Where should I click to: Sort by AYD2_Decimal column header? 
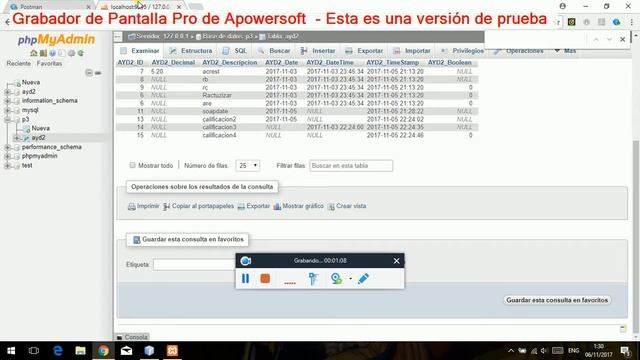click(x=173, y=62)
